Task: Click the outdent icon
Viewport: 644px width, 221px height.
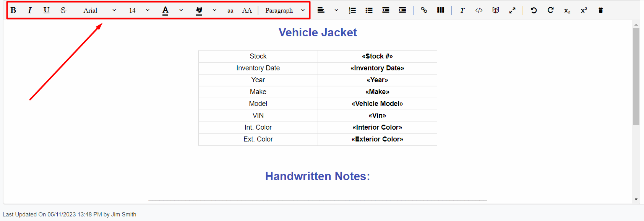Action: [386, 10]
